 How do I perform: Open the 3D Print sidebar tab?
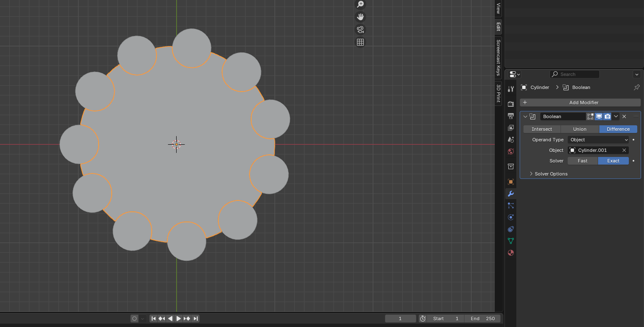(x=498, y=93)
